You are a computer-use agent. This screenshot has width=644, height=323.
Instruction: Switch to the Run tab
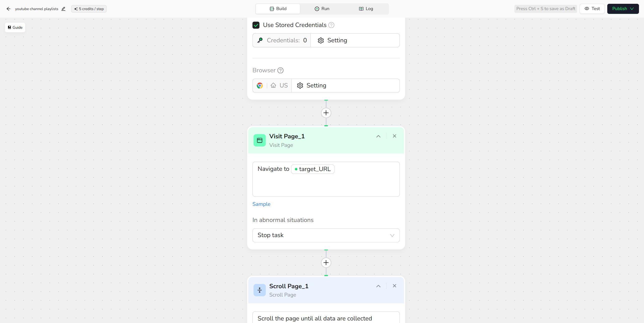pos(322,9)
